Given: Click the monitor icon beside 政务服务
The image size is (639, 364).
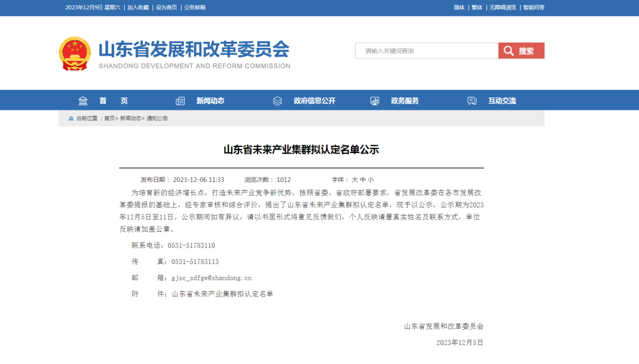Looking at the screenshot, I should pyautogui.click(x=375, y=101).
